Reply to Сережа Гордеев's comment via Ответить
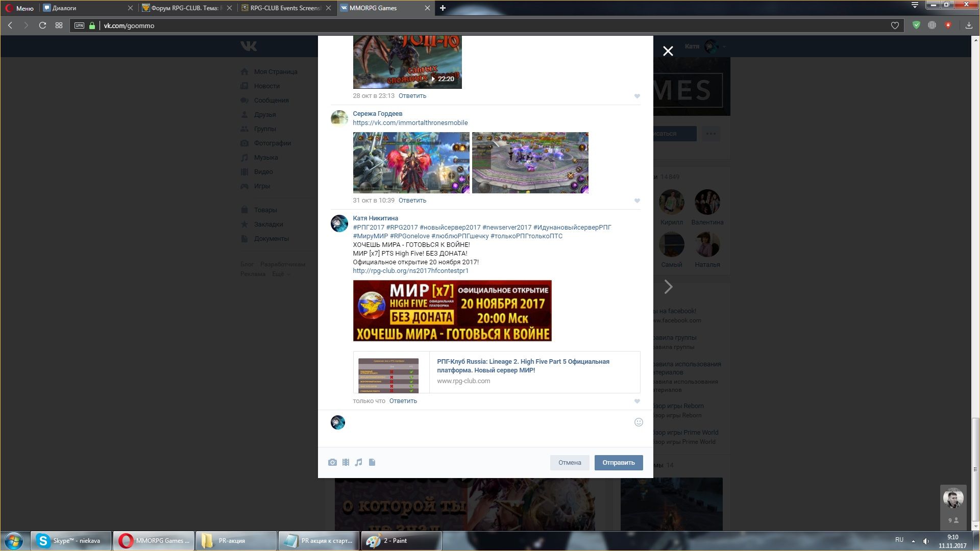 [x=412, y=201]
